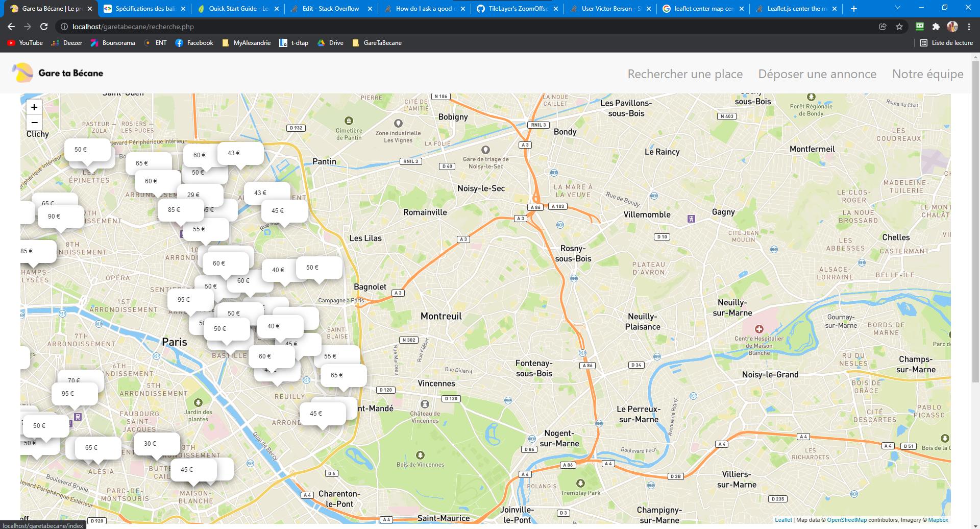Select the 55 € marker near Saint-Blaise
This screenshot has height=529, width=980.
337,355
